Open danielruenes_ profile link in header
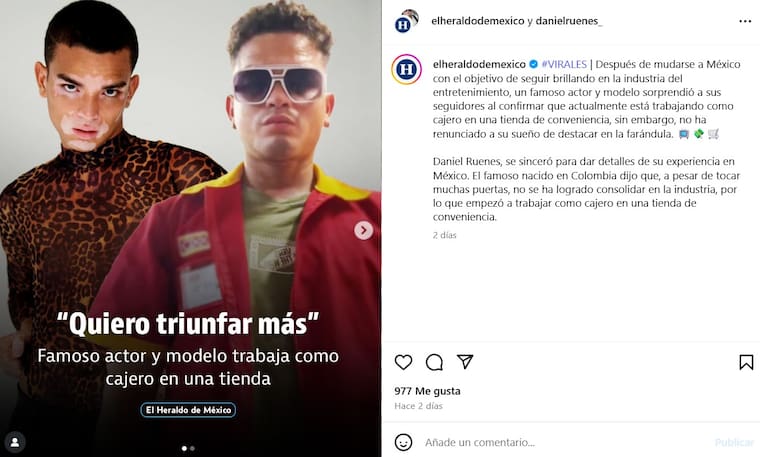 click(x=569, y=21)
